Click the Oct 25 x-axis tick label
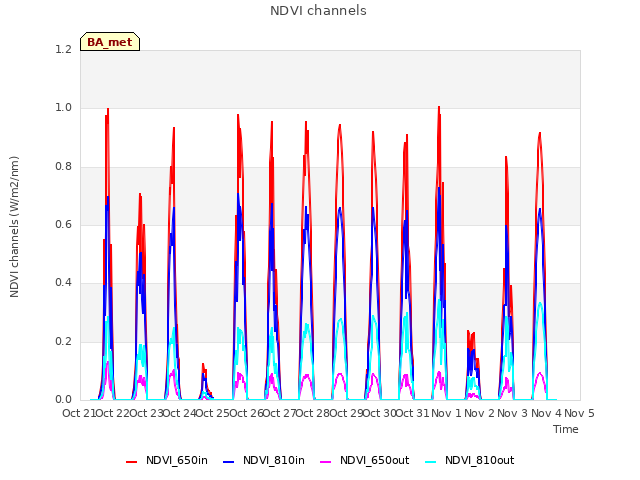 click(x=213, y=413)
